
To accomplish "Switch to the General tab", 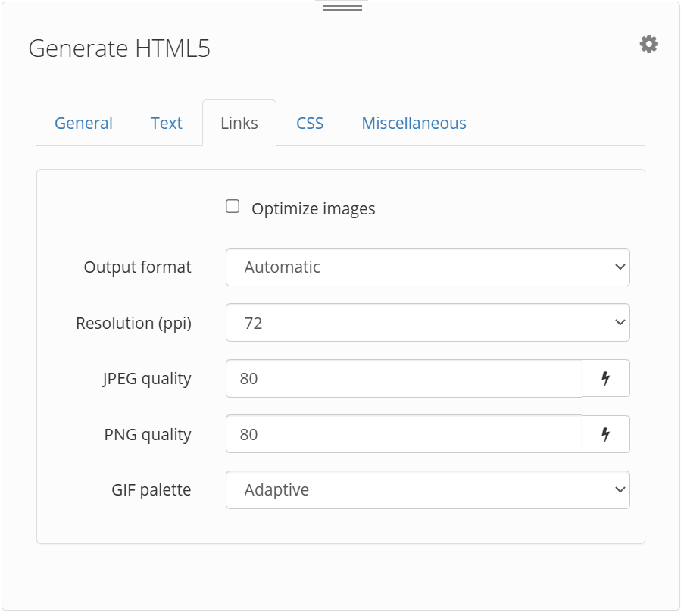I will click(x=83, y=123).
